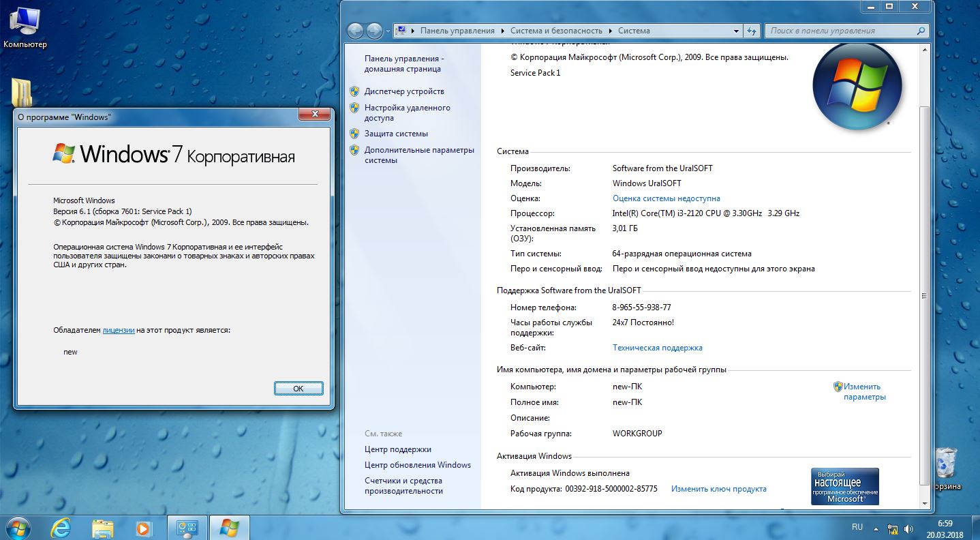Open the volume speaker tray icon
980x540 pixels.
910,528
